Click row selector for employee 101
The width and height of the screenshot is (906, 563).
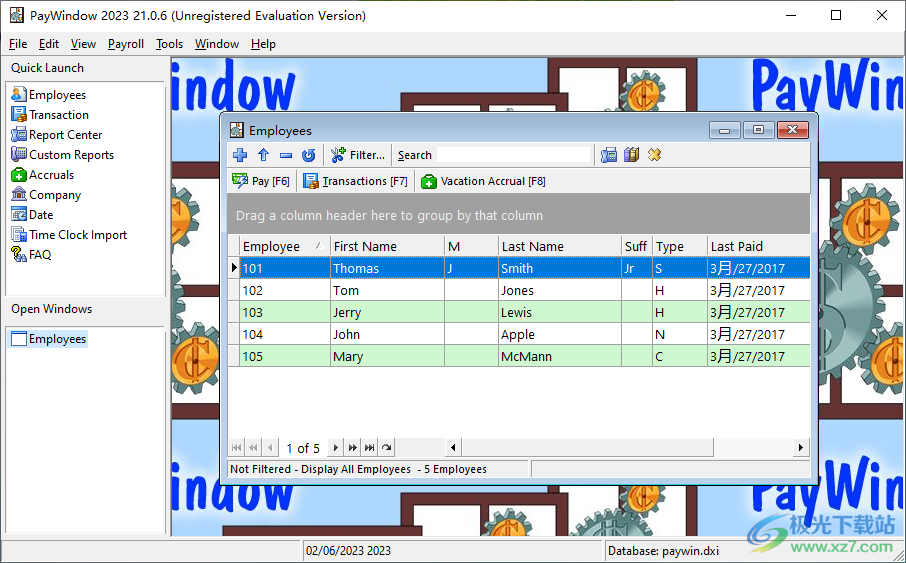pos(234,268)
